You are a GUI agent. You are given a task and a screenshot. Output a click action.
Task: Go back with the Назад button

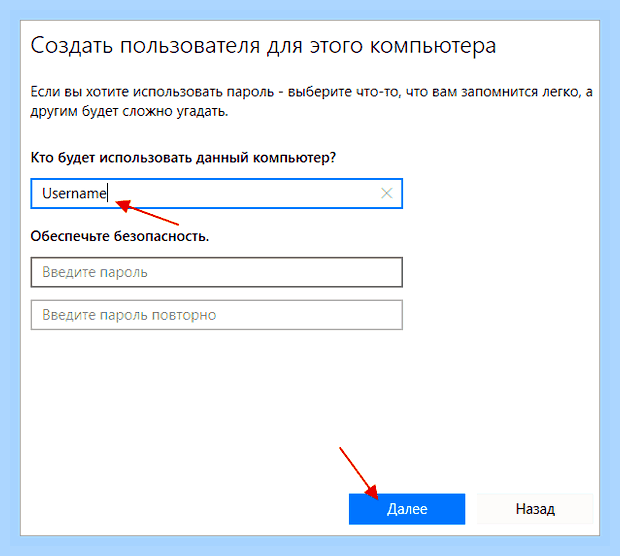pos(535,509)
